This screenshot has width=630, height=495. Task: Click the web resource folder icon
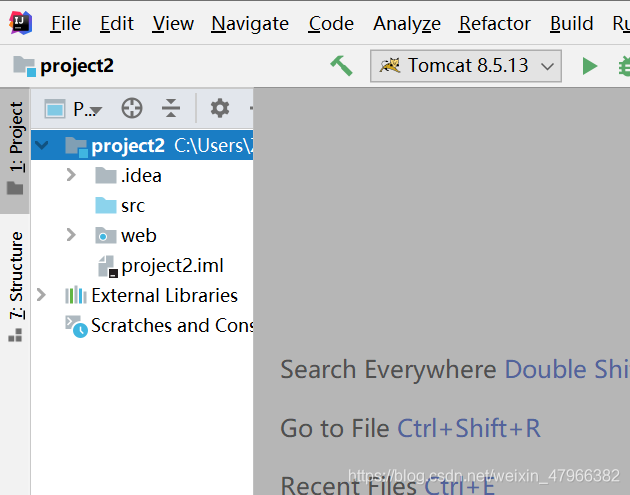click(x=106, y=235)
